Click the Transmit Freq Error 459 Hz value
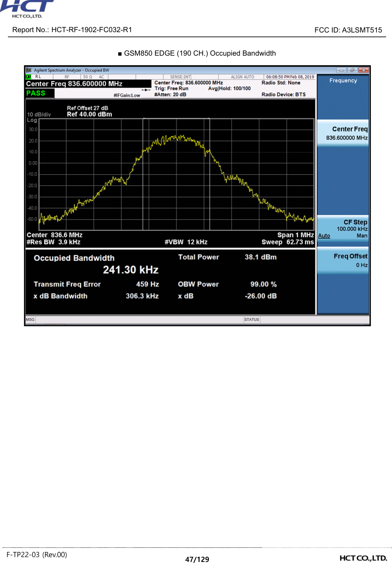392x563 pixels. pos(147,284)
